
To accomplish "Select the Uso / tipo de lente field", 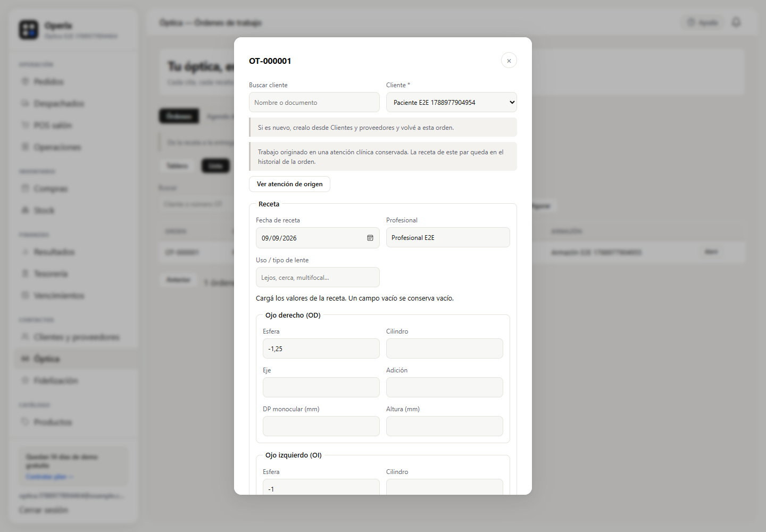I will coord(318,277).
